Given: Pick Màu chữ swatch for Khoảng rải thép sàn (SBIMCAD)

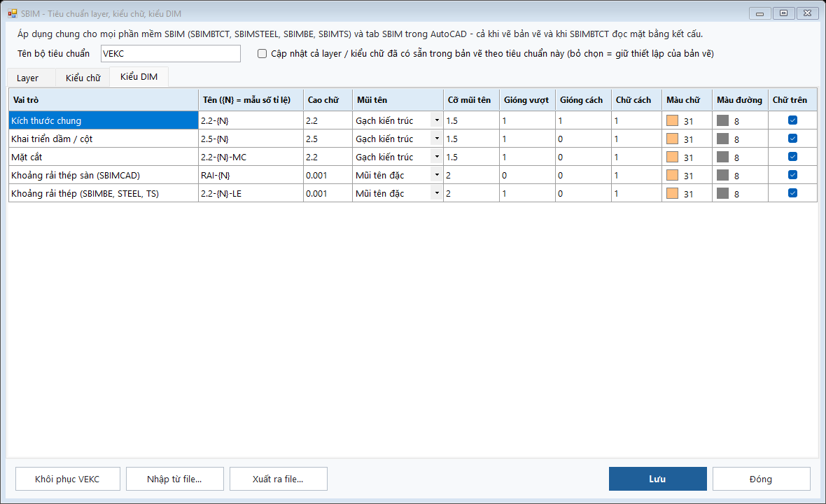Looking at the screenshot, I should click(x=672, y=175).
